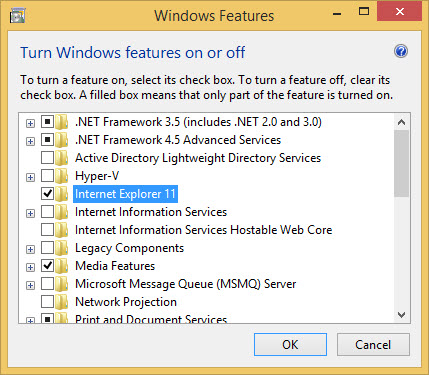Expand the Legacy Components node
429x375 pixels.
30,250
